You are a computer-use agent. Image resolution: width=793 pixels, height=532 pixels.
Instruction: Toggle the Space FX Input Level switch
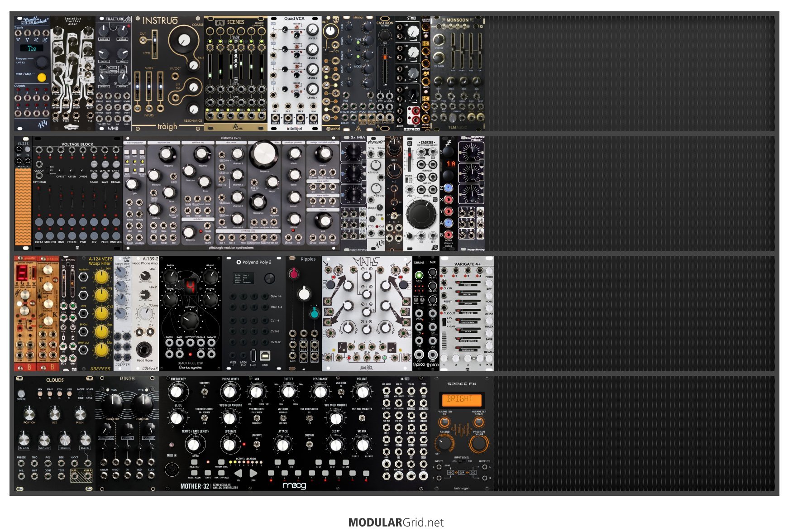(461, 461)
